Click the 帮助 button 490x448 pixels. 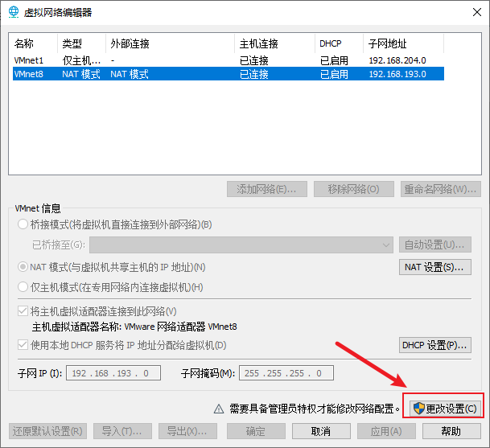click(451, 431)
